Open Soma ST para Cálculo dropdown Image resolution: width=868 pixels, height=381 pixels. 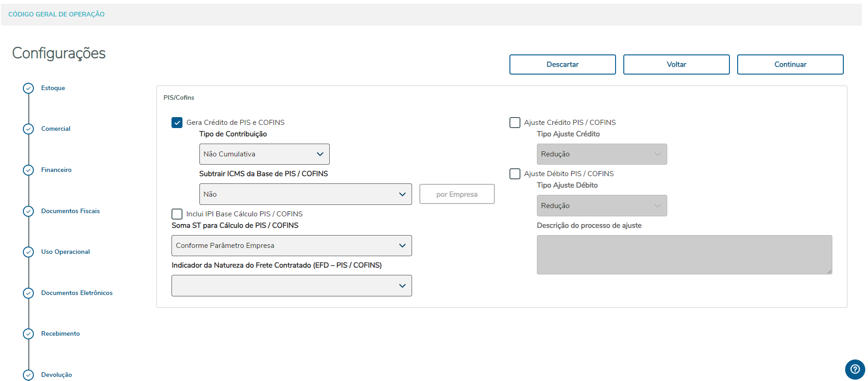pyautogui.click(x=292, y=246)
